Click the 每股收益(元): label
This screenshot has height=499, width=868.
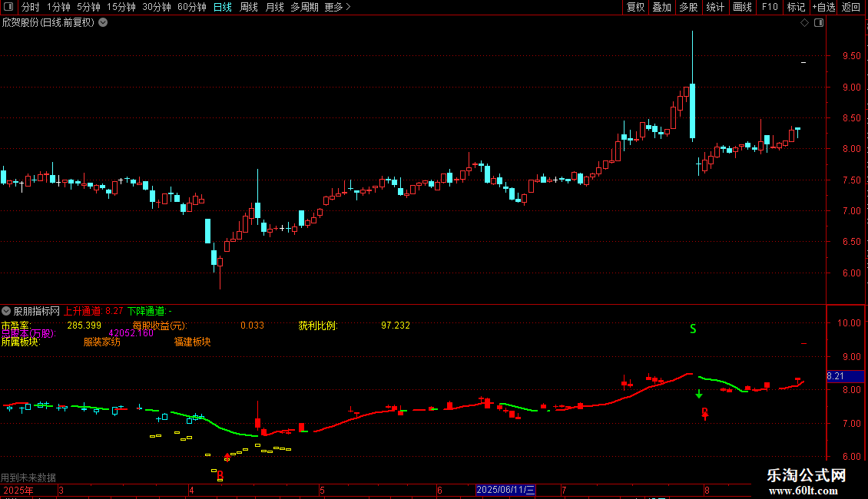160,326
